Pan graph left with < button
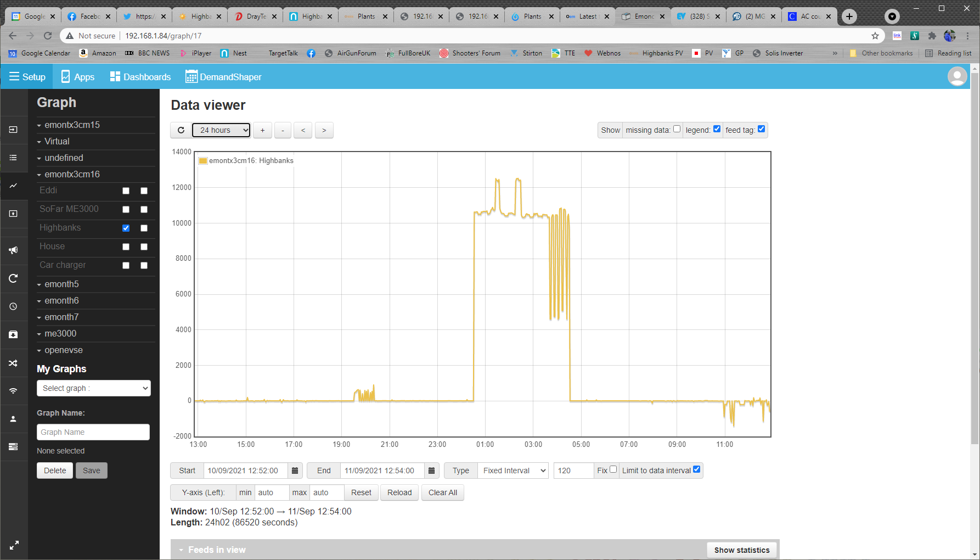The image size is (980, 560). [x=303, y=130]
